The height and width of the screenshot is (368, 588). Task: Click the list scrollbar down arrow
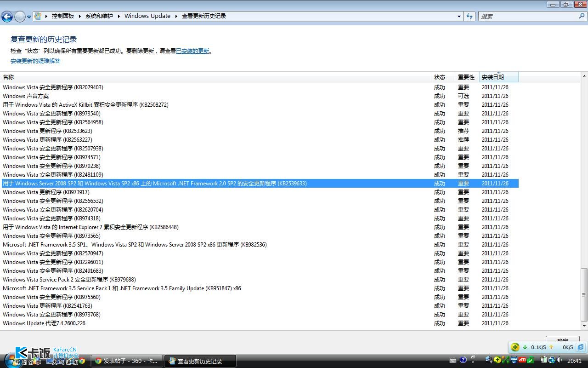tap(584, 326)
